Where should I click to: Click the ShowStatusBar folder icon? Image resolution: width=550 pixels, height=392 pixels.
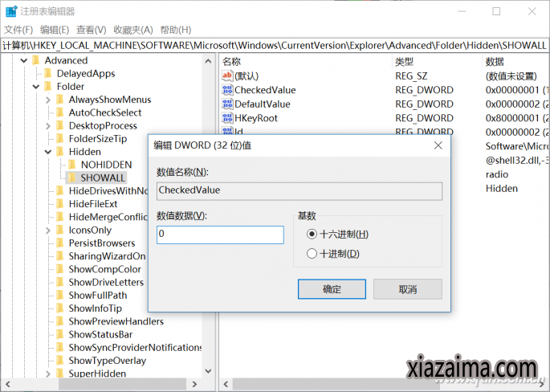60,334
